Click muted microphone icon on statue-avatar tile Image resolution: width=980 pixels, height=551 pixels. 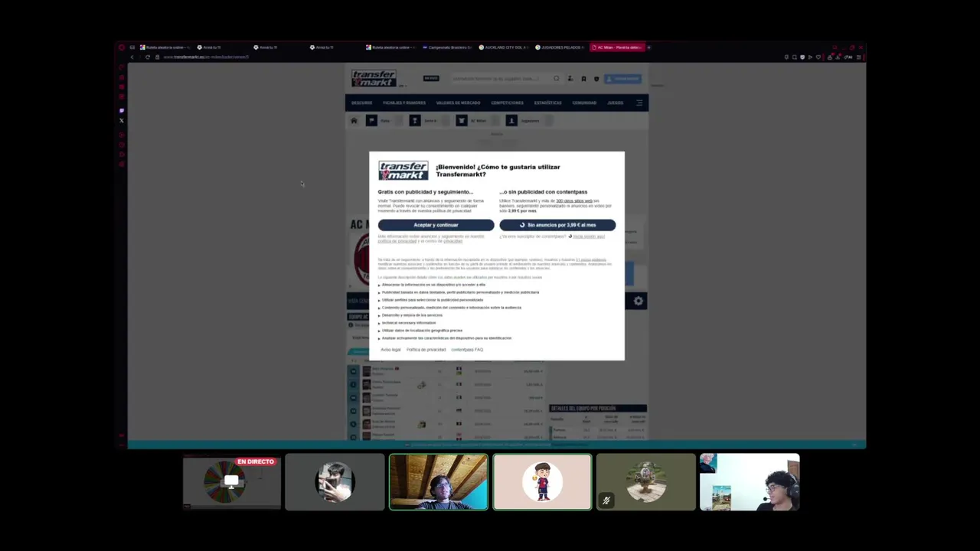[606, 501]
